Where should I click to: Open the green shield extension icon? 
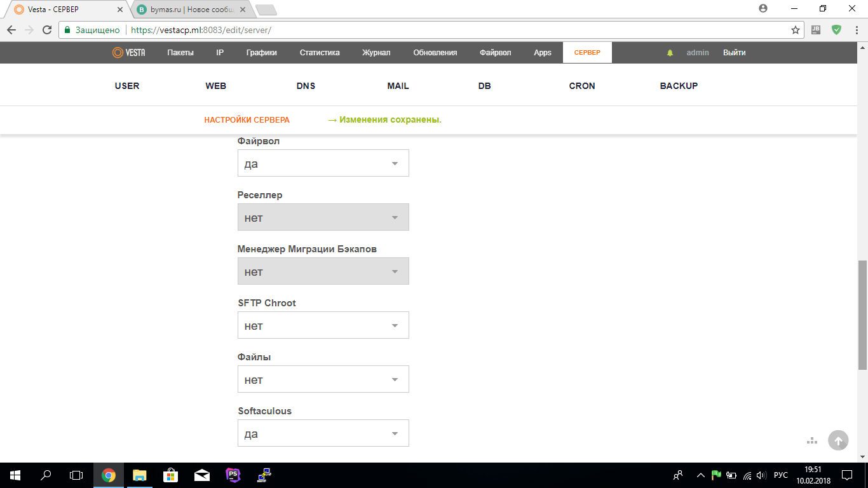[x=837, y=30]
